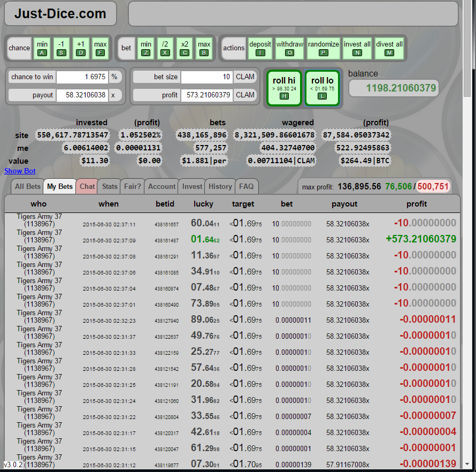The image size is (476, 472).
Task: Click the page vertical scrollbar
Action: 467,49
